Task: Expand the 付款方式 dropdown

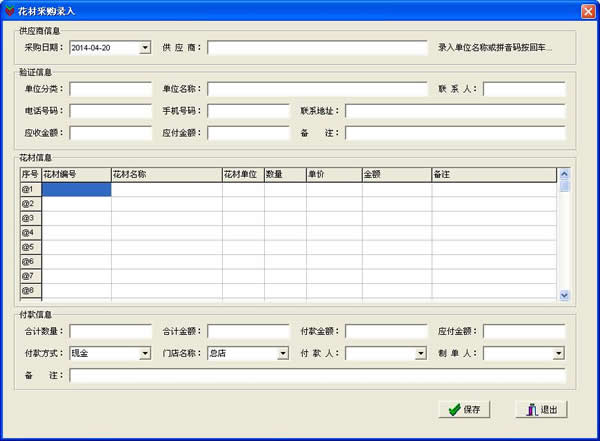Action: point(145,353)
